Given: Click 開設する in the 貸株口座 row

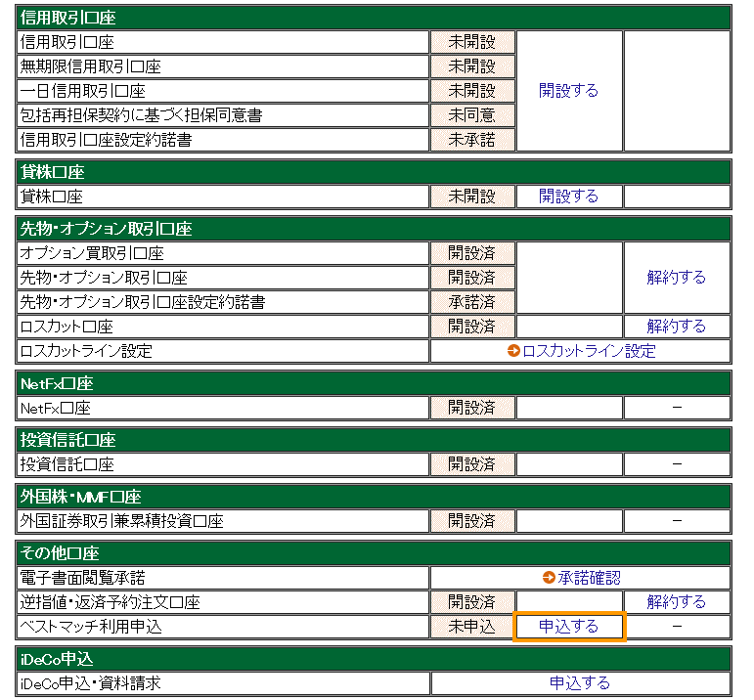Looking at the screenshot, I should 568,197.
